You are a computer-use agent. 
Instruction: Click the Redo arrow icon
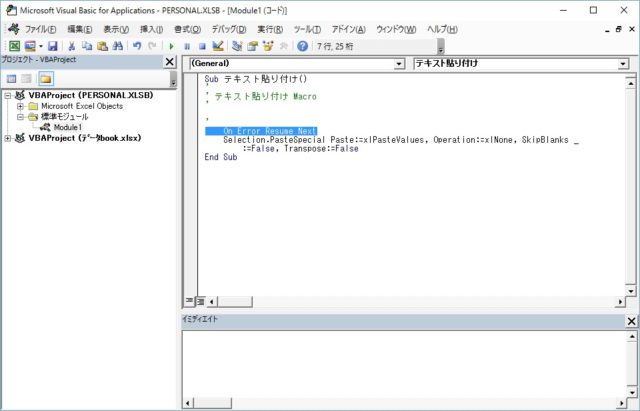tap(152, 46)
